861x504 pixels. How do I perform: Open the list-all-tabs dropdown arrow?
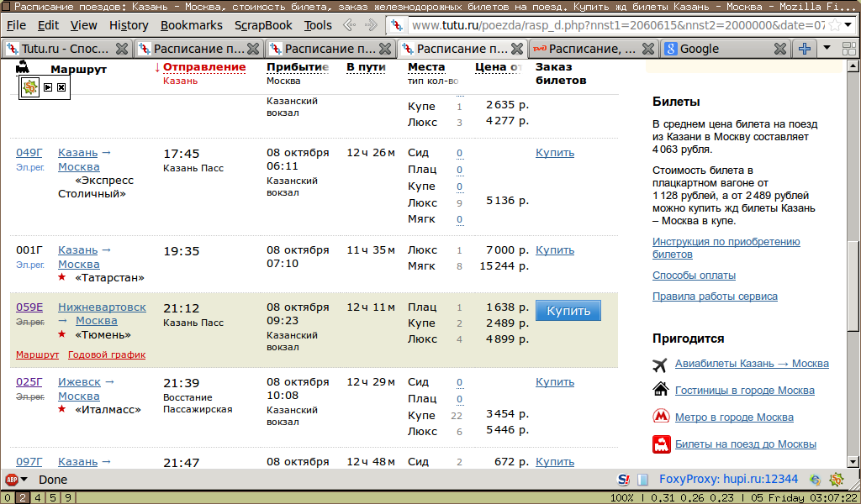[827, 48]
